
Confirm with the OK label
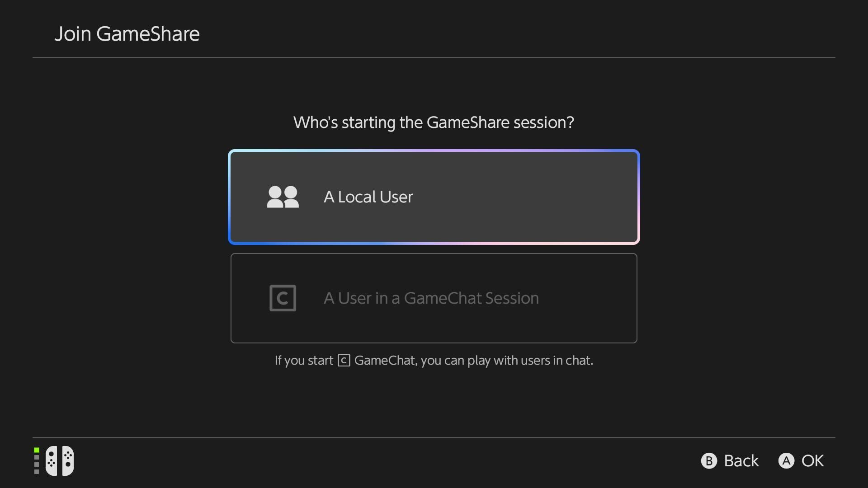[812, 461]
